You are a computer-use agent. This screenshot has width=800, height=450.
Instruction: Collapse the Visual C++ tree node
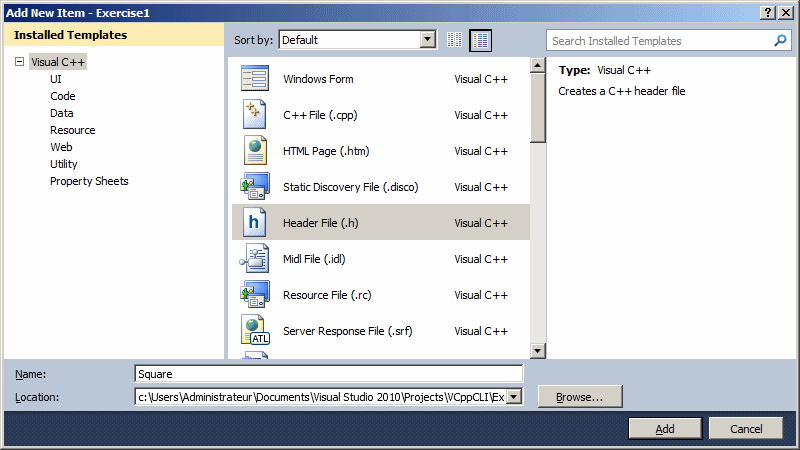coord(19,62)
